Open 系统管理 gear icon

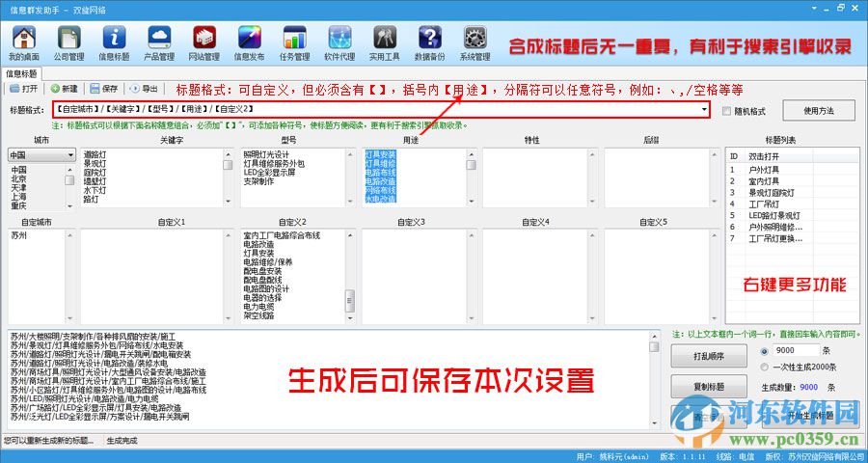(x=475, y=42)
